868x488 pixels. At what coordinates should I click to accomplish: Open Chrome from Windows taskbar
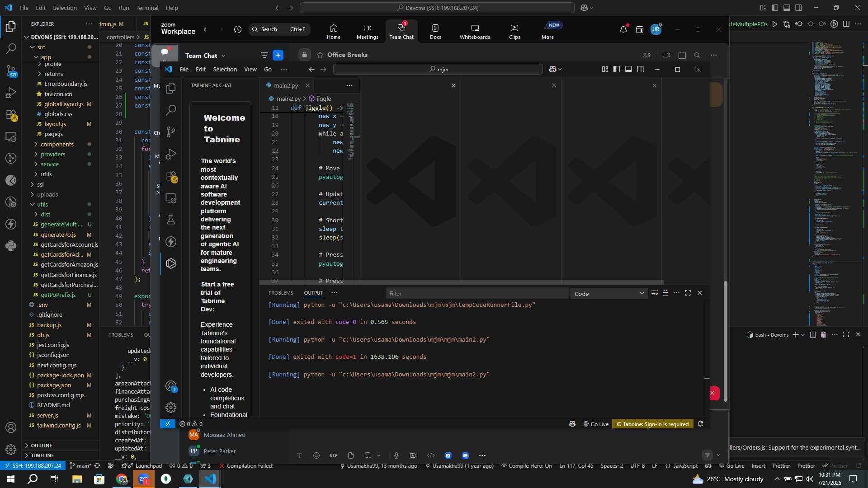coord(122,479)
